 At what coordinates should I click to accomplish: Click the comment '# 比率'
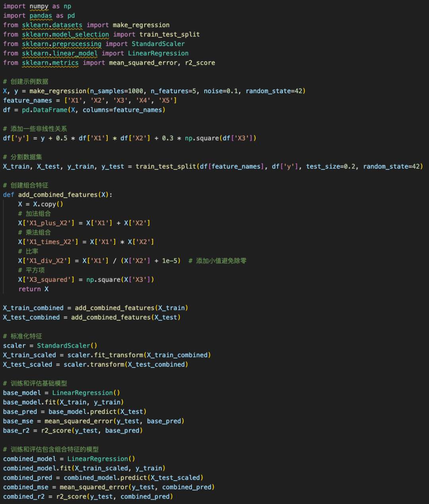tap(28, 252)
